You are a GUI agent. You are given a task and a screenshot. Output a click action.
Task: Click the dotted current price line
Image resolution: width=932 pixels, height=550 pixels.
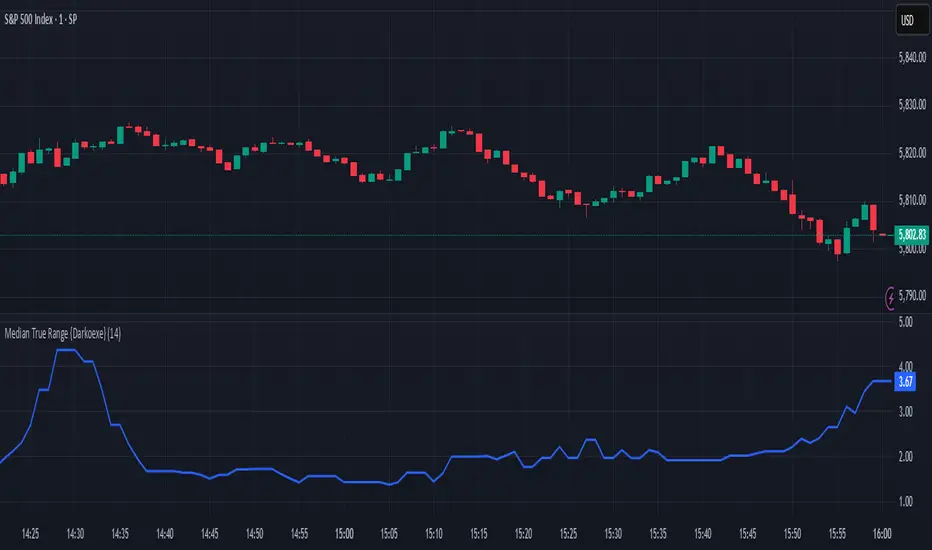pyautogui.click(x=447, y=235)
